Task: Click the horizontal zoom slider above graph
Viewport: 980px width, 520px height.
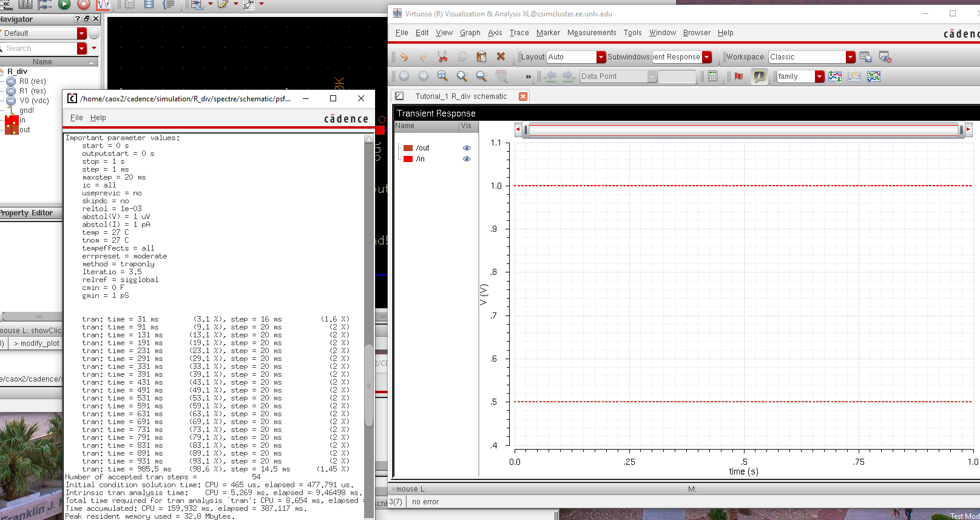Action: point(744,129)
